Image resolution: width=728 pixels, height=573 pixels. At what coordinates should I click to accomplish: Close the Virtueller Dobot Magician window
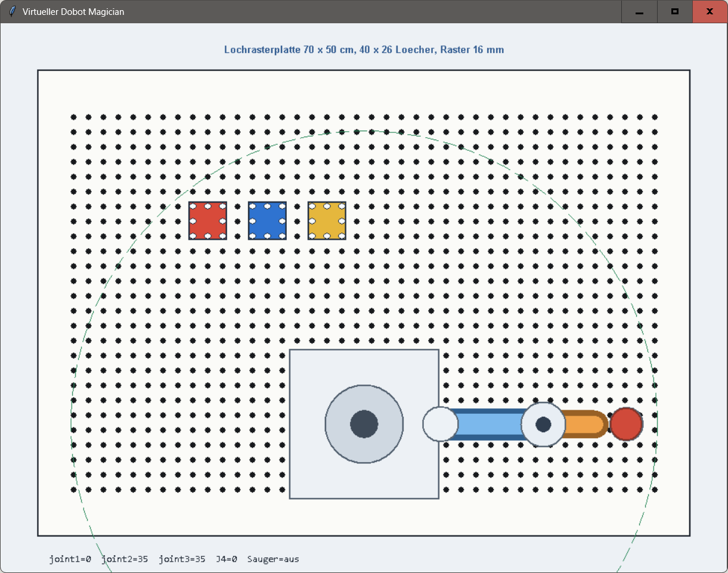(710, 11)
